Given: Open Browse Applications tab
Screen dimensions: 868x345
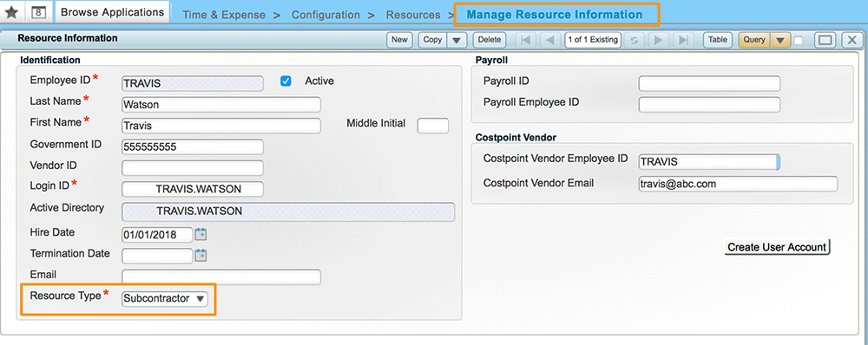Looking at the screenshot, I should tap(112, 12).
